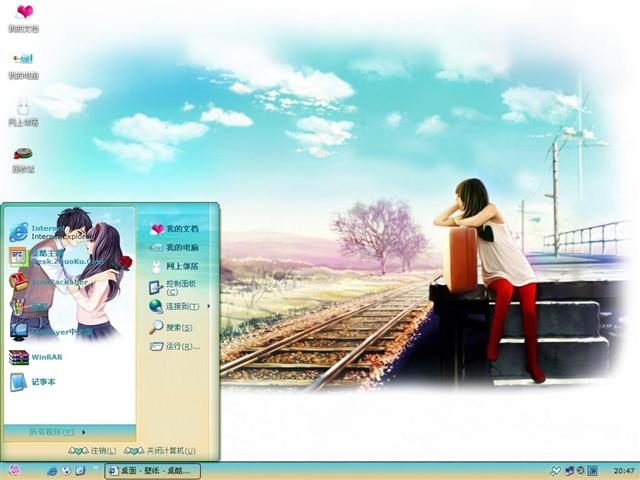
Task: Launch IconPackager from the Start menu
Action: point(49,282)
